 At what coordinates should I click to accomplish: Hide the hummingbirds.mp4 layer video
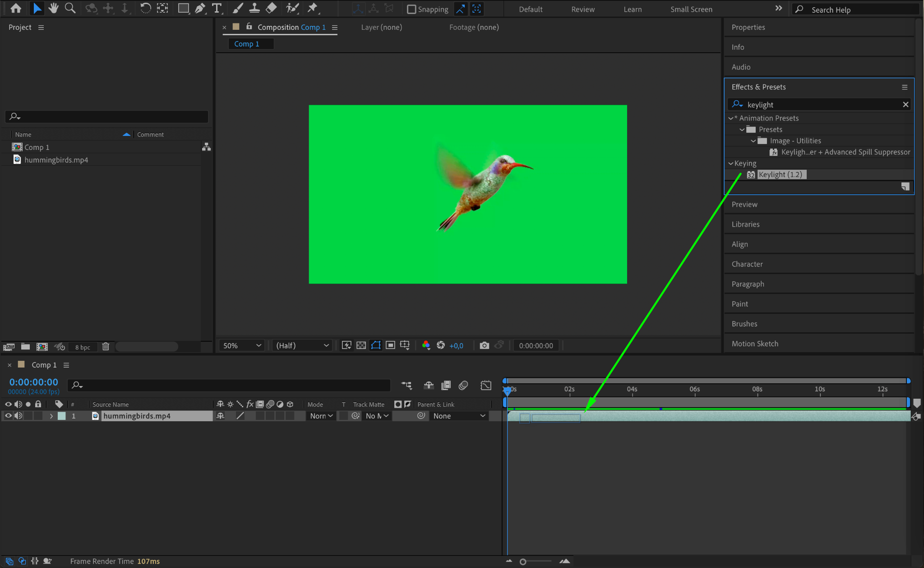(8, 416)
